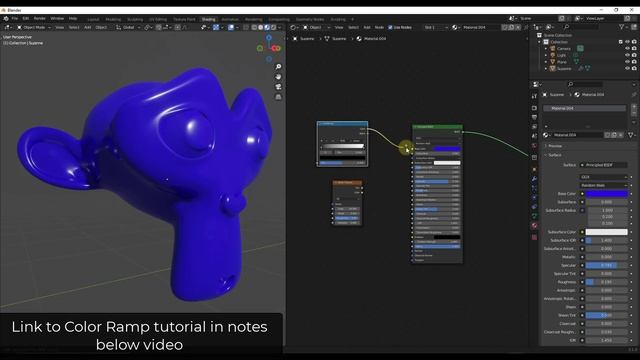Image resolution: width=640 pixels, height=360 pixels.
Task: Toggle the viewport overlays button
Action: pyautogui.click(x=231, y=27)
